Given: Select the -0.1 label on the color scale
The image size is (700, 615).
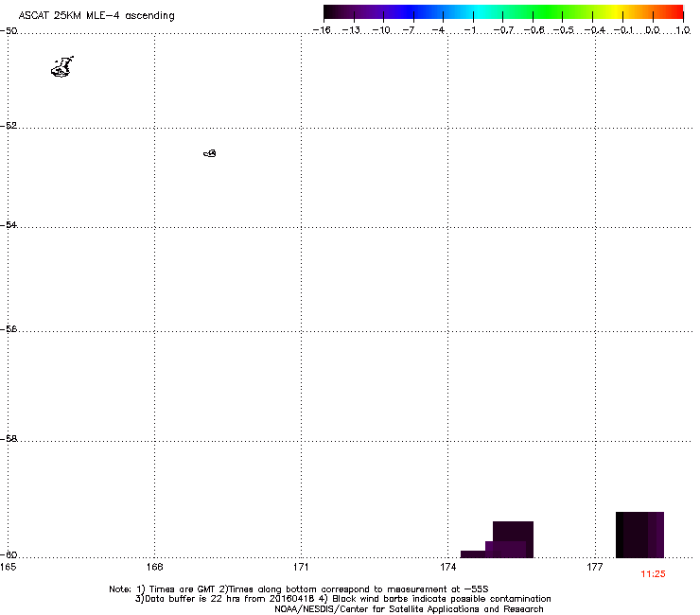Looking at the screenshot, I should 623,30.
